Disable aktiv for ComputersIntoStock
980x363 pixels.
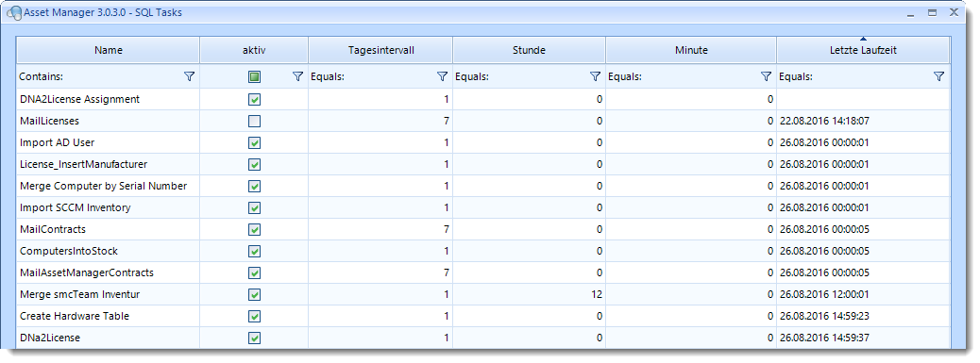tap(254, 252)
